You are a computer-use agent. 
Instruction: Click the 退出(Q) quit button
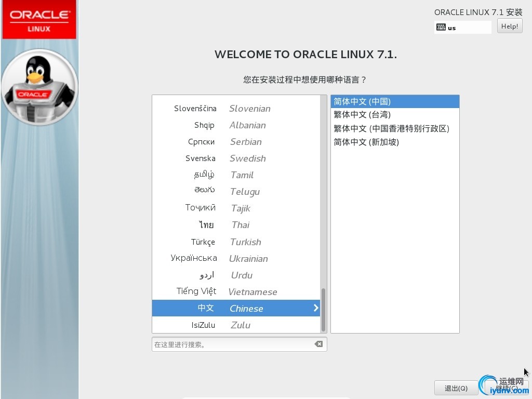tap(456, 388)
